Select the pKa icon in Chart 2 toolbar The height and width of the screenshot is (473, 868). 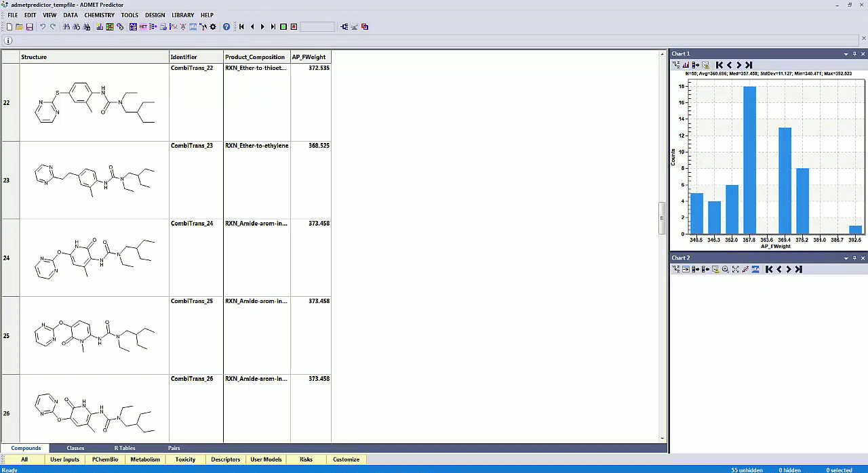[755, 269]
